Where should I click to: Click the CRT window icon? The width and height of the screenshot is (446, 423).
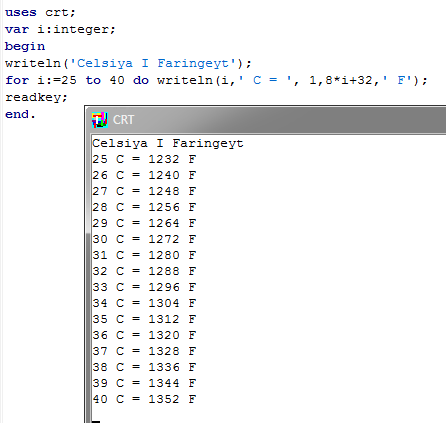point(100,120)
